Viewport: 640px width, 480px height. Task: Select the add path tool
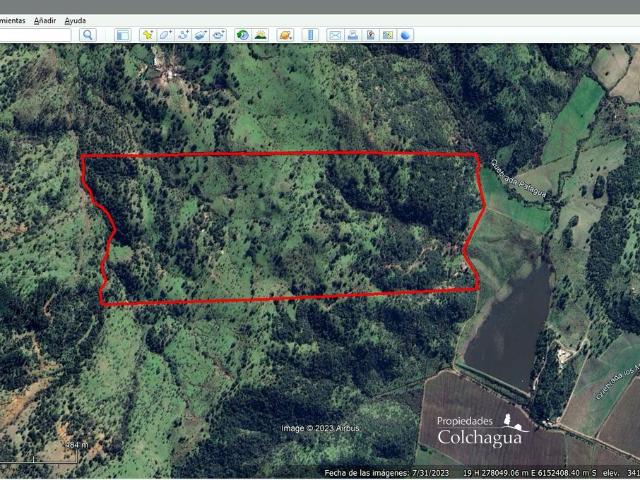(x=183, y=35)
